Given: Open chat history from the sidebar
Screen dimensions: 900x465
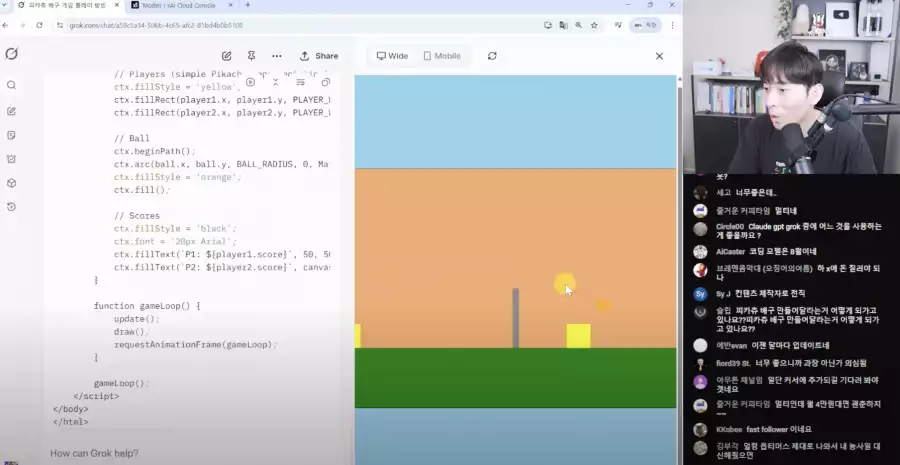Looking at the screenshot, I should tap(11, 207).
